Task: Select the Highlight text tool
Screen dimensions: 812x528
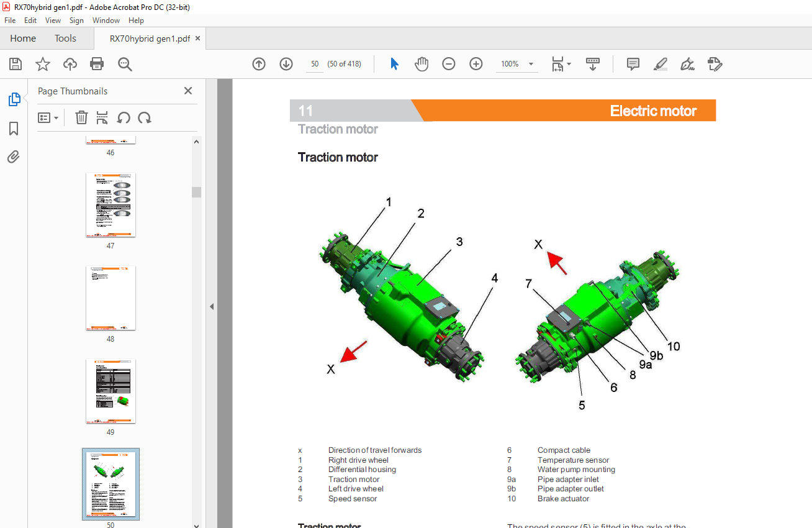Action: click(x=661, y=64)
